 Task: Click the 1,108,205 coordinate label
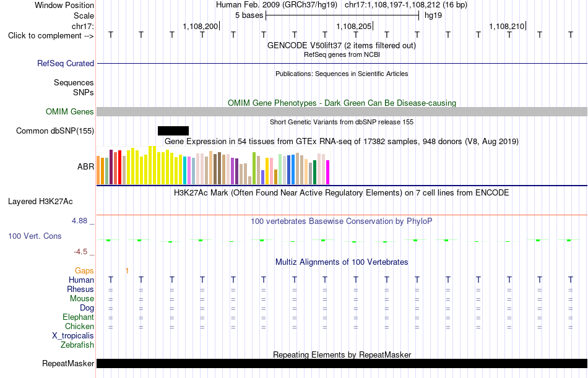353,26
